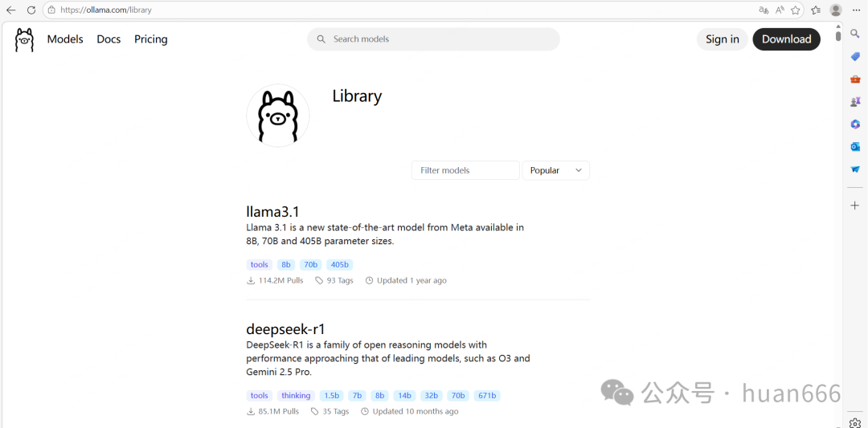This screenshot has height=428, width=868.
Task: Click the large Library llama avatar
Action: point(278,116)
